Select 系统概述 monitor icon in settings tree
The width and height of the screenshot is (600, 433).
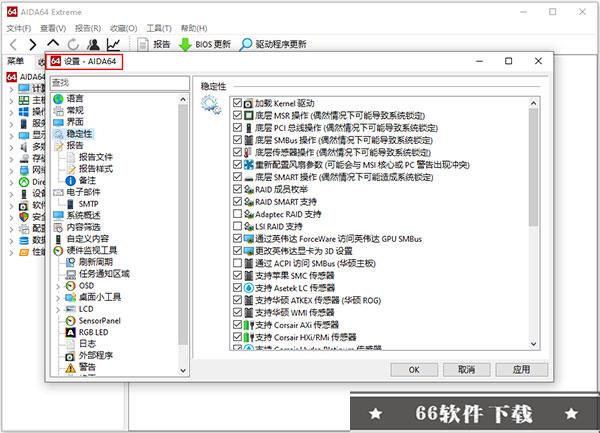click(x=58, y=216)
